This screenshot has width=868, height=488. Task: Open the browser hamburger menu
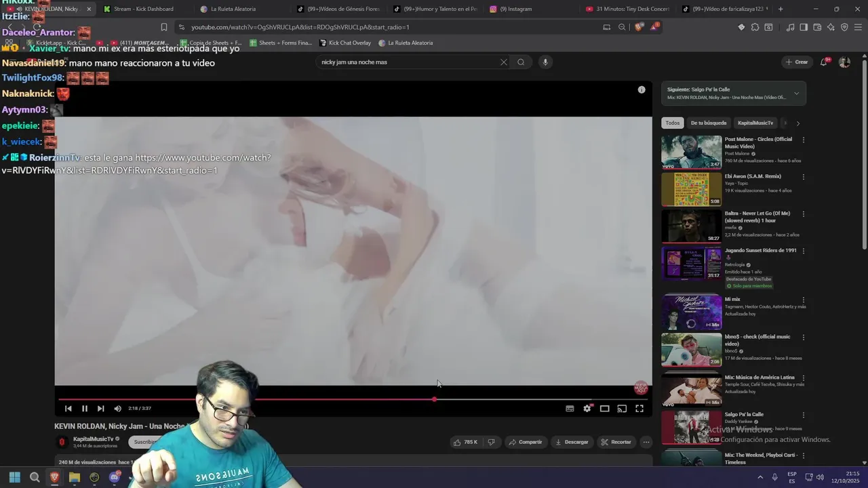coord(857,27)
